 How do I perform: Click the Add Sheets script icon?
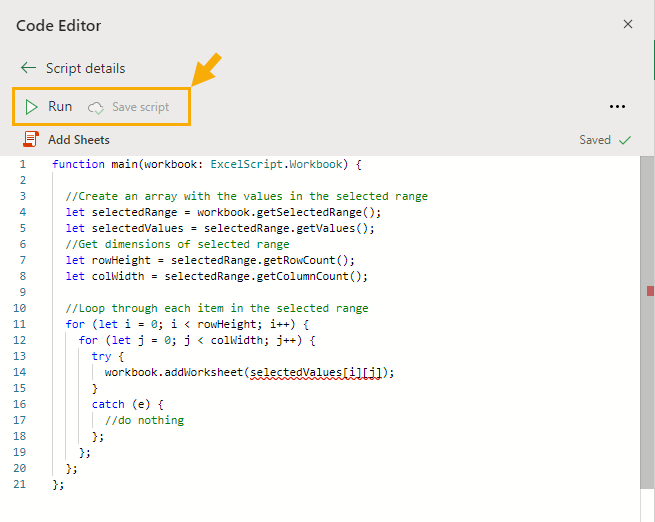click(30, 139)
